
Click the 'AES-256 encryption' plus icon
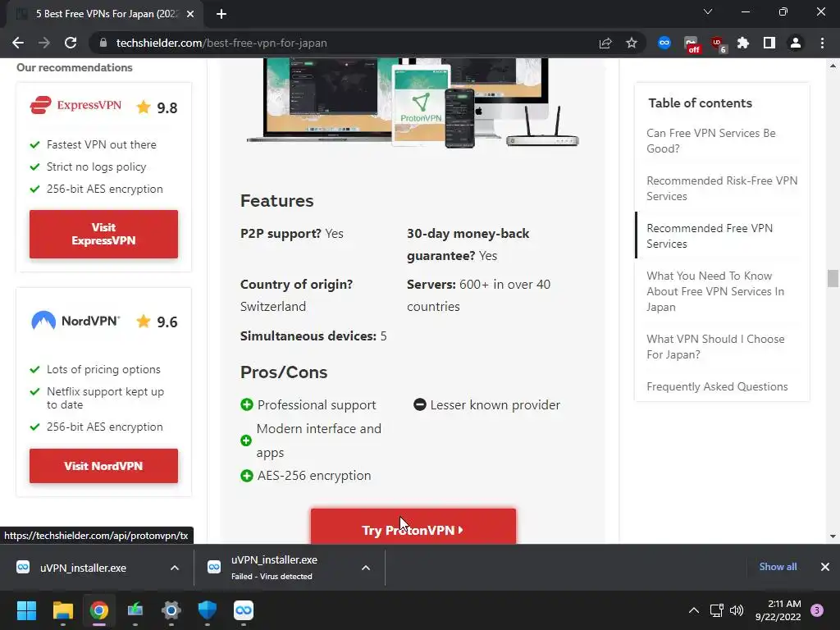coord(246,476)
